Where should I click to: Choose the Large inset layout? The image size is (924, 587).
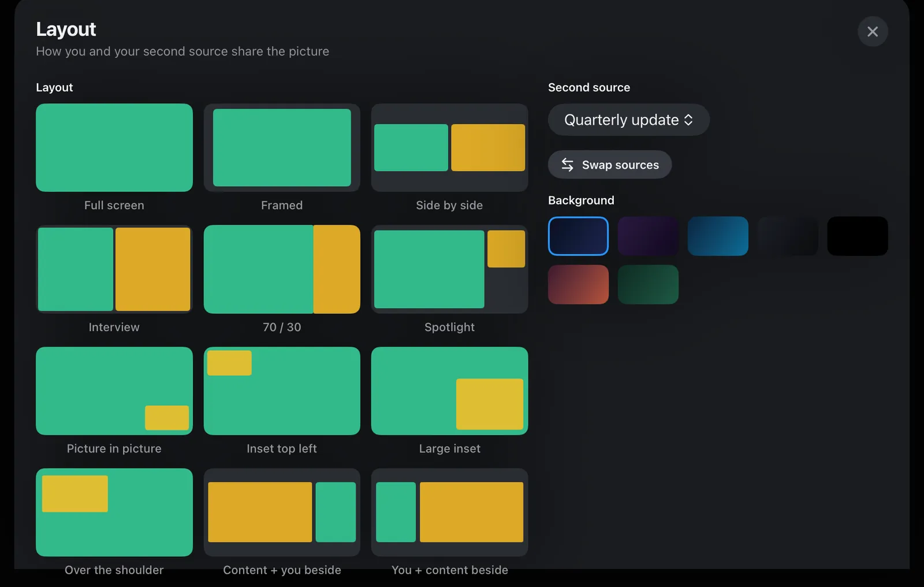coord(449,391)
